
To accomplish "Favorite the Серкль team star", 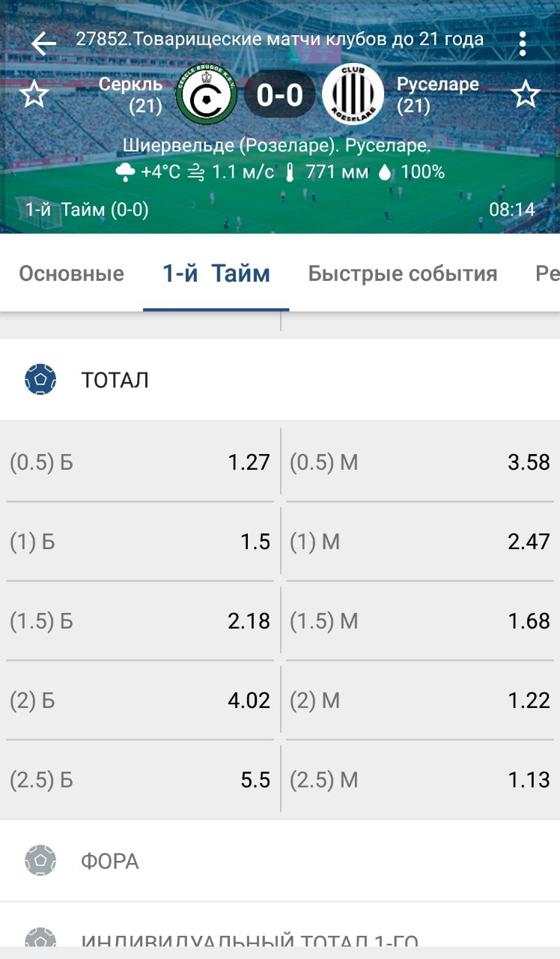I will (34, 95).
